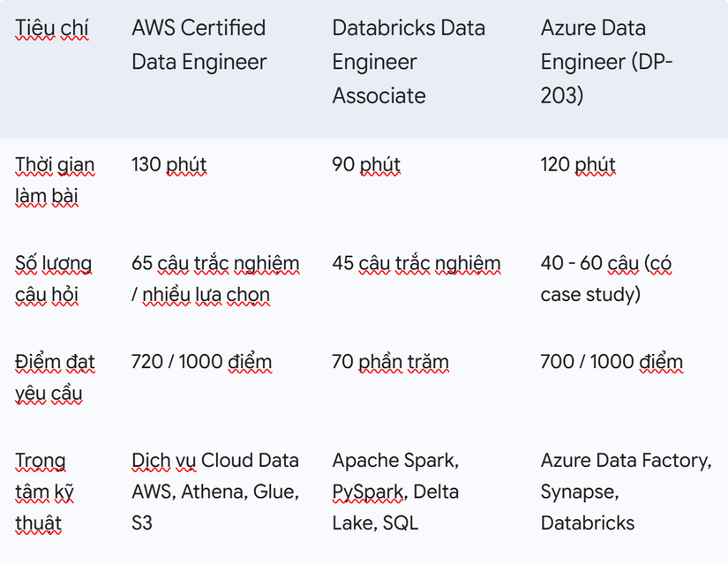Click the 'Trọng tâm kỹ thuật' row label

(x=44, y=492)
